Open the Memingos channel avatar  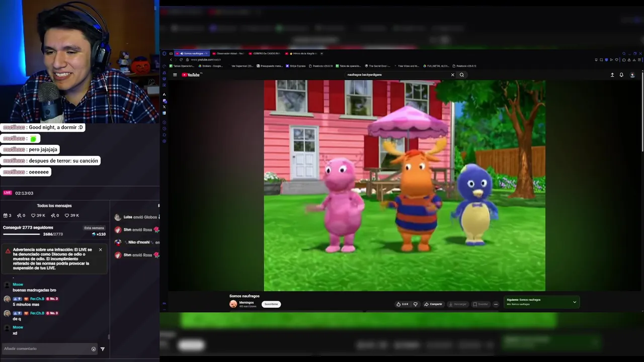click(x=233, y=304)
